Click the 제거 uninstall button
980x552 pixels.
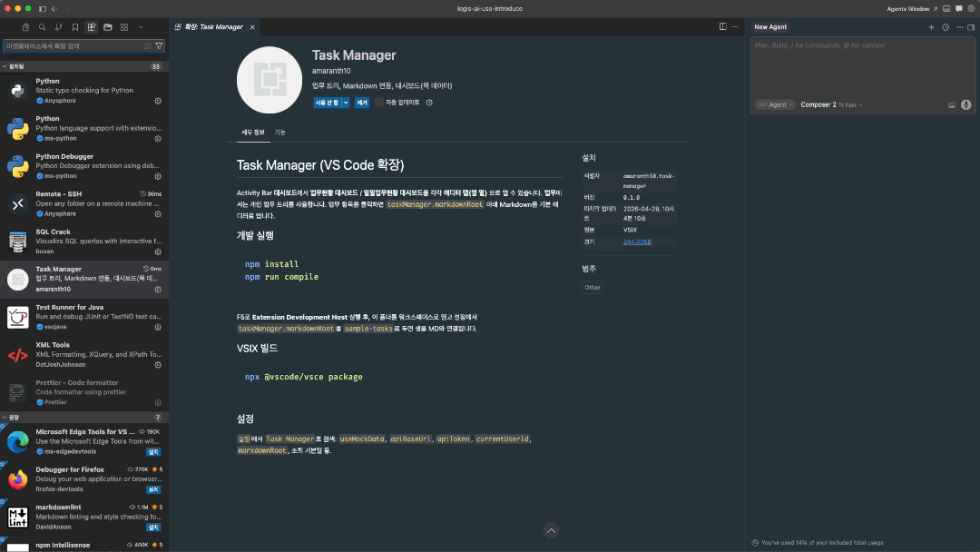click(x=362, y=103)
